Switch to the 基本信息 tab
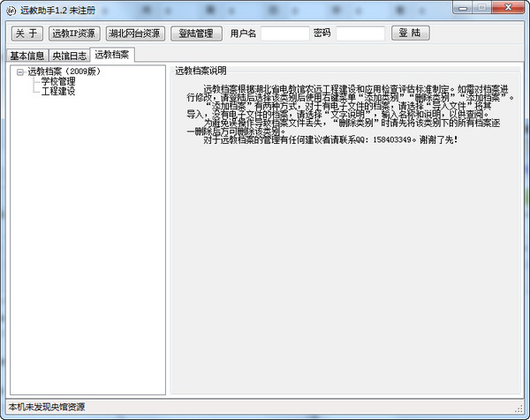530x420 pixels. [27, 56]
